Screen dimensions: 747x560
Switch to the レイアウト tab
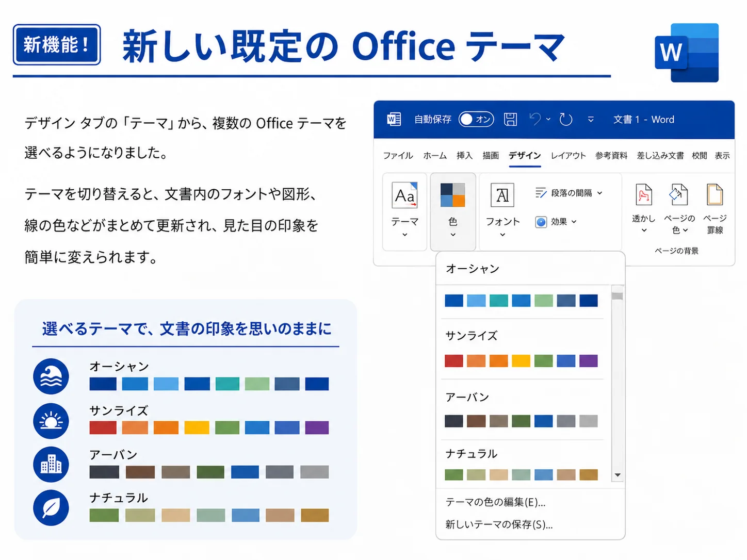click(568, 155)
